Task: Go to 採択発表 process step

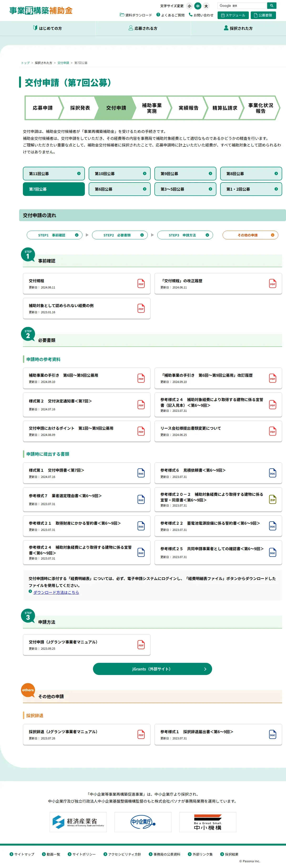Action: (80, 108)
